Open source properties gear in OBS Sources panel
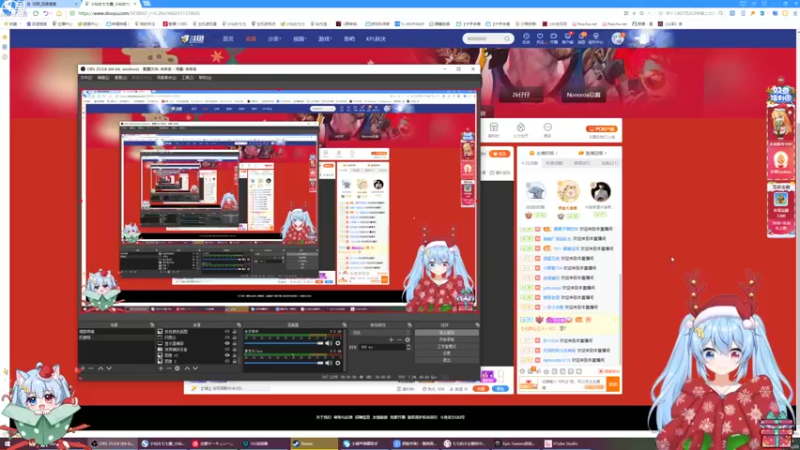 click(x=177, y=368)
